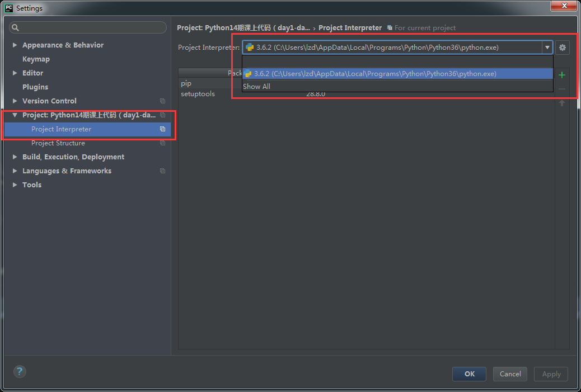Click the For current project label
This screenshot has height=392, width=581.
pyautogui.click(x=425, y=28)
